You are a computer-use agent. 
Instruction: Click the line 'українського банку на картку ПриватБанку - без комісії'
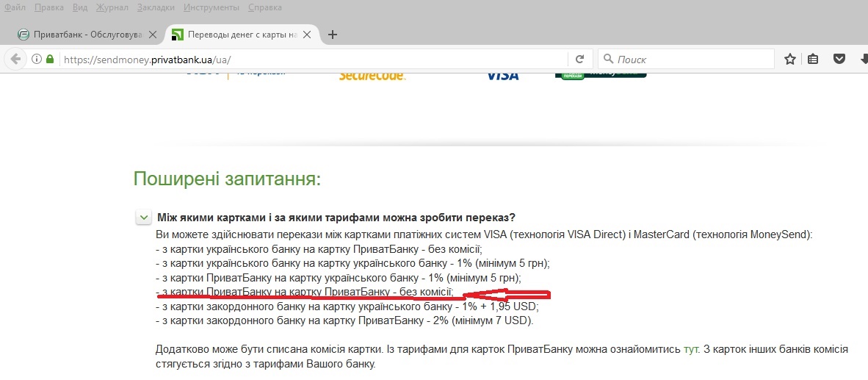(319, 249)
